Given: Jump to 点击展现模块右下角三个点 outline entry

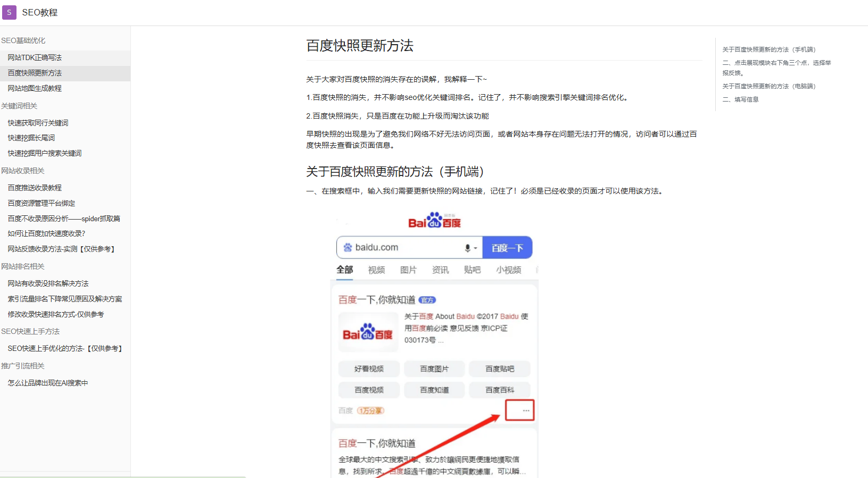Looking at the screenshot, I should coord(776,68).
